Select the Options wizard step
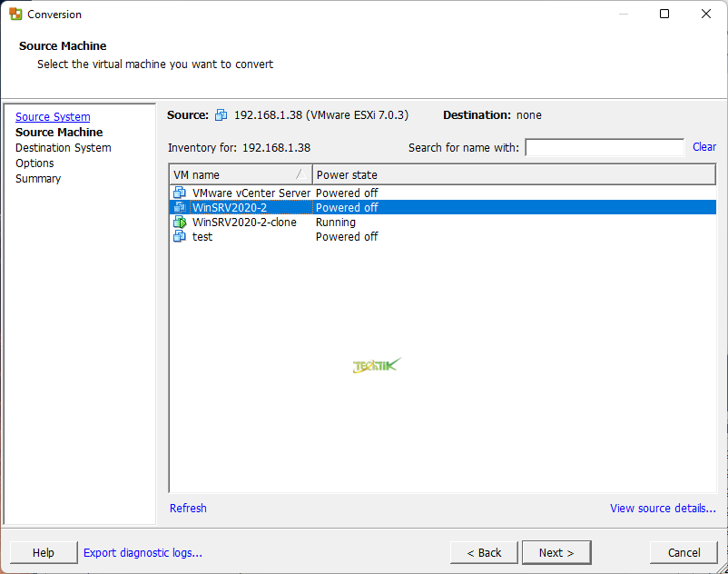Viewport: 728px width, 574px height. point(34,163)
